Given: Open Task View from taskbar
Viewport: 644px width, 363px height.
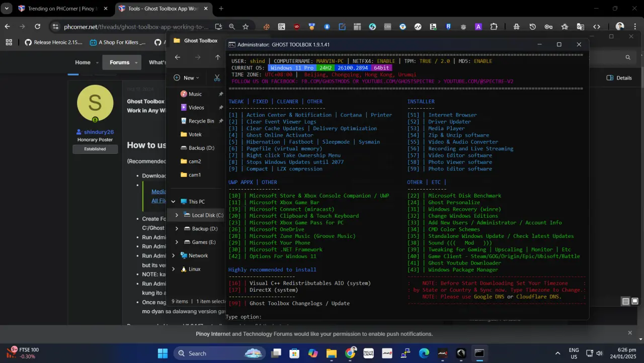Looking at the screenshot, I should (x=276, y=353).
